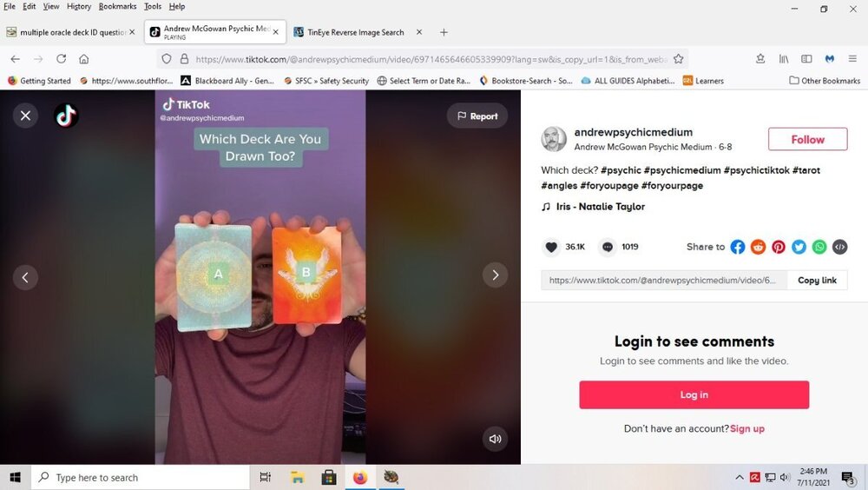
Task: Go to the previous video arrow
Action: 25,278
